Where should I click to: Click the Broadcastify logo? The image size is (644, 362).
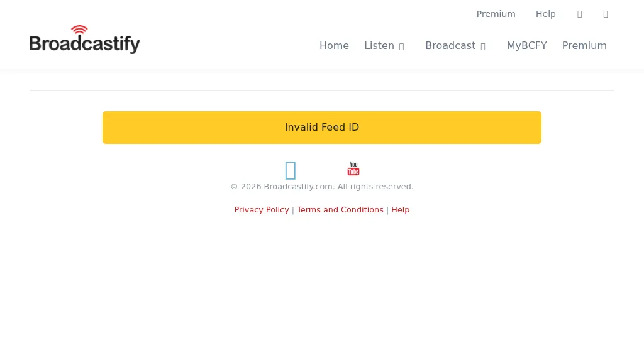(x=84, y=40)
